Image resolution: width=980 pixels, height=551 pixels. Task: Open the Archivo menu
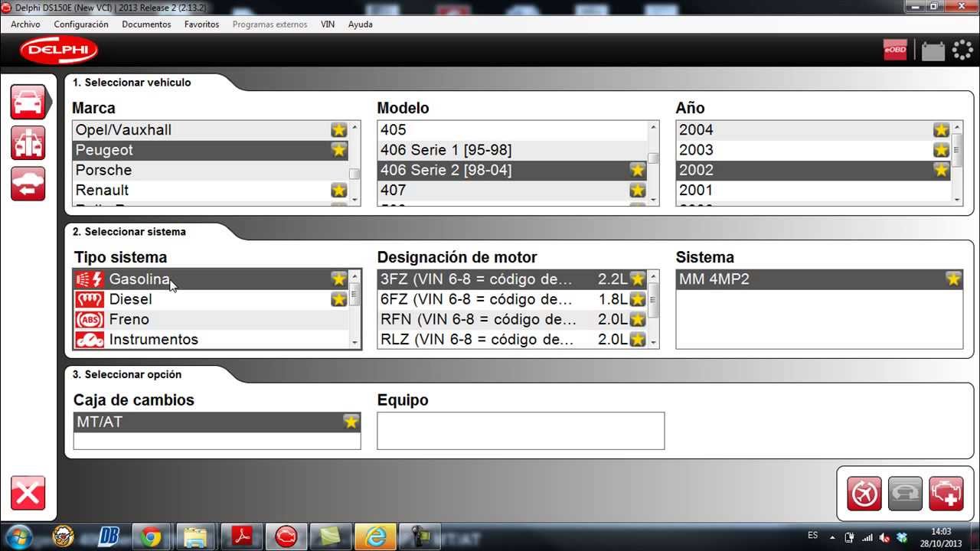click(x=25, y=24)
